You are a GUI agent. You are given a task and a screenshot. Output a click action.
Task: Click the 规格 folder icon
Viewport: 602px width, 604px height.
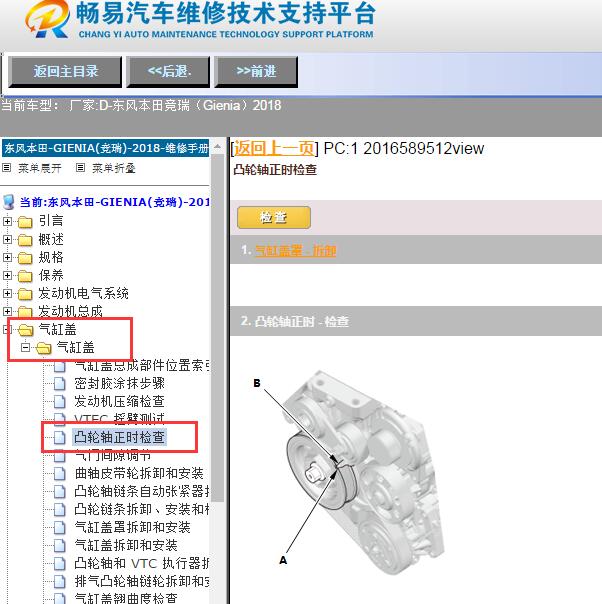[x=25, y=258]
